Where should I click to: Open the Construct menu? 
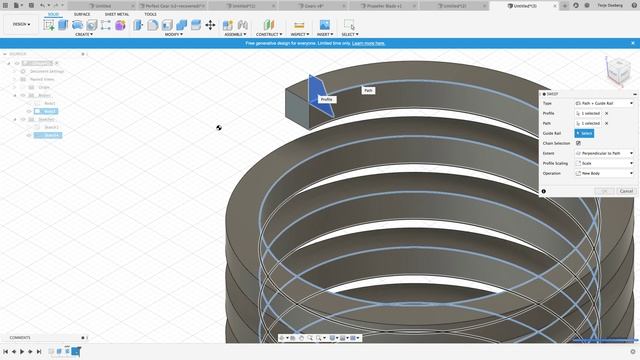[269, 35]
